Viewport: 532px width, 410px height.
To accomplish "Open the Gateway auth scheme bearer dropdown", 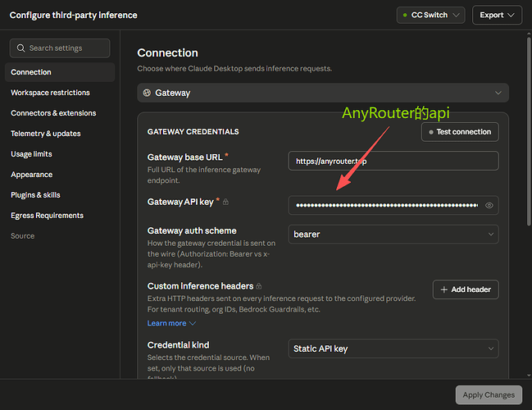I will [x=393, y=235].
